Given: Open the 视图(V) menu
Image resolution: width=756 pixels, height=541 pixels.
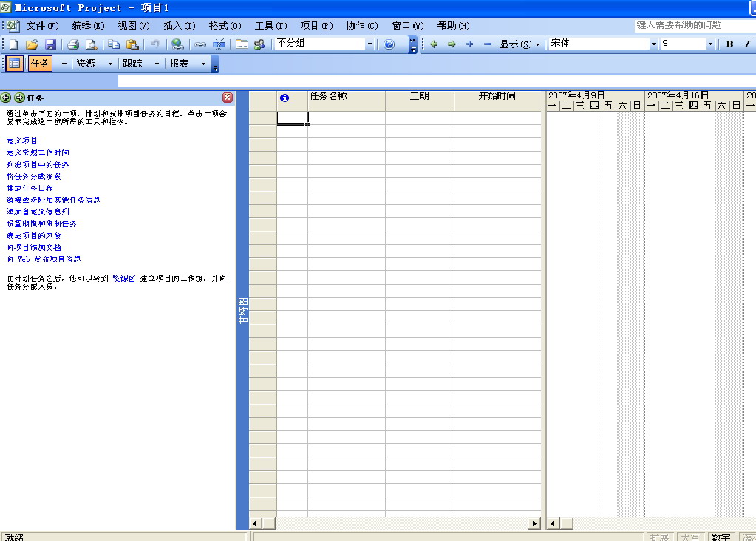Looking at the screenshot, I should 134,26.
